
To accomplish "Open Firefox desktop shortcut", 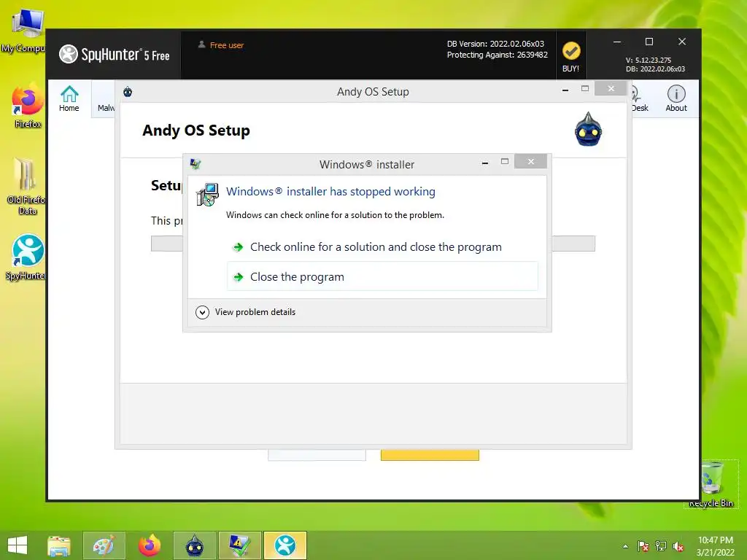I will 27,106.
